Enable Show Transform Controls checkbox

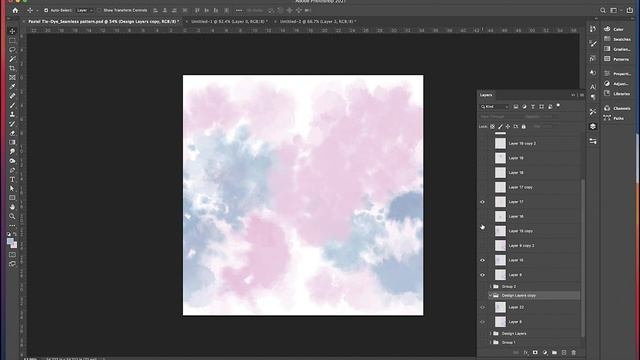click(x=99, y=10)
